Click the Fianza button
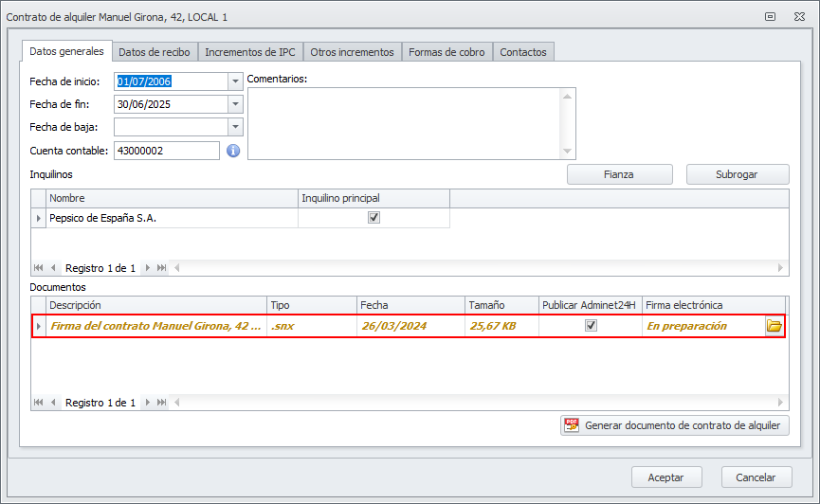Image resolution: width=820 pixels, height=504 pixels. tap(619, 174)
